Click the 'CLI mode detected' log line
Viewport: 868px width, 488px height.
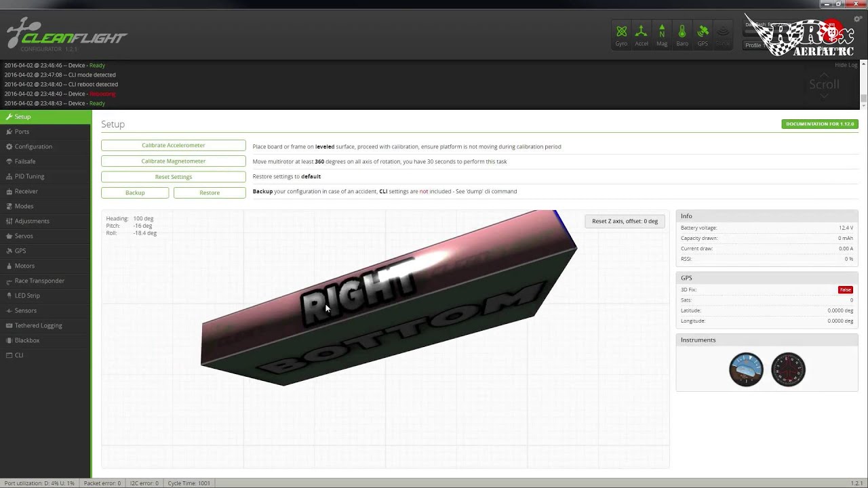click(60, 75)
